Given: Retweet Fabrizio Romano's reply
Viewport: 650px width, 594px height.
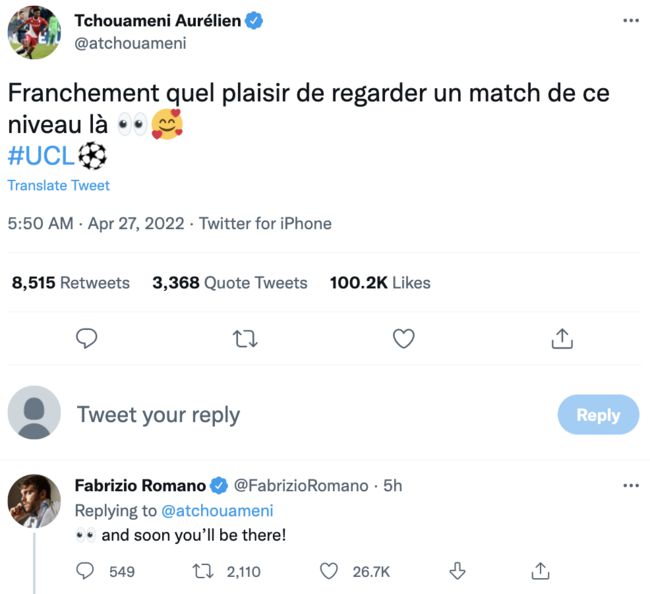Looking at the screenshot, I should point(201,571).
